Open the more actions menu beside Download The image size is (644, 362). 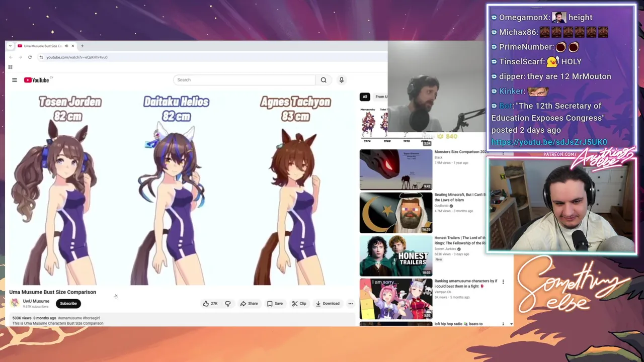pos(351,304)
